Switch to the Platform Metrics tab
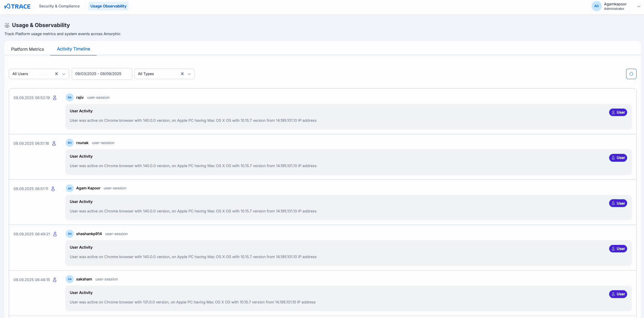This screenshot has width=644, height=318. 27,49
